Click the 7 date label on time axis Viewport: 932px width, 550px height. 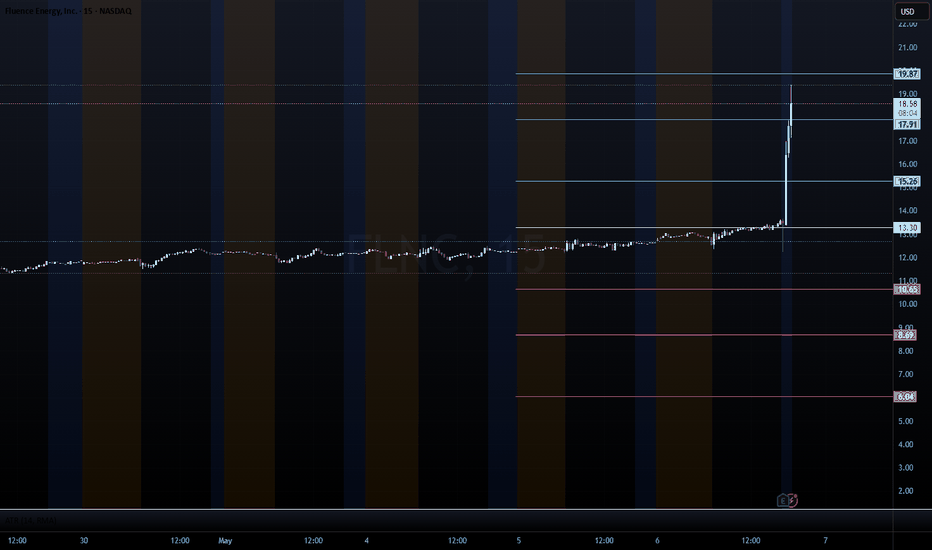pos(825,540)
